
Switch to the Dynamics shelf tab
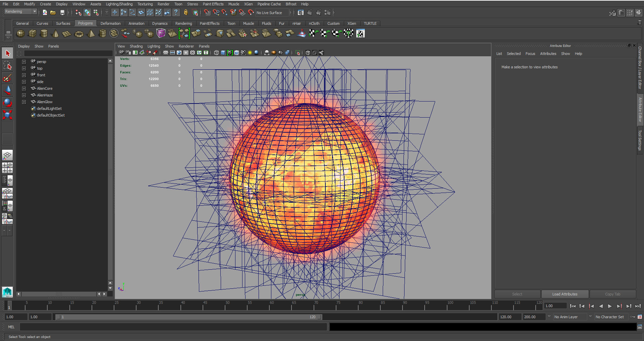(x=160, y=23)
